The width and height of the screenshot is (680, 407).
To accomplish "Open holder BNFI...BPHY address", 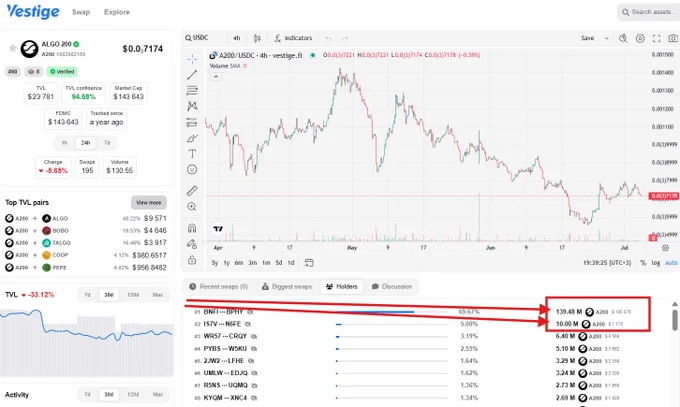I will (x=223, y=312).
